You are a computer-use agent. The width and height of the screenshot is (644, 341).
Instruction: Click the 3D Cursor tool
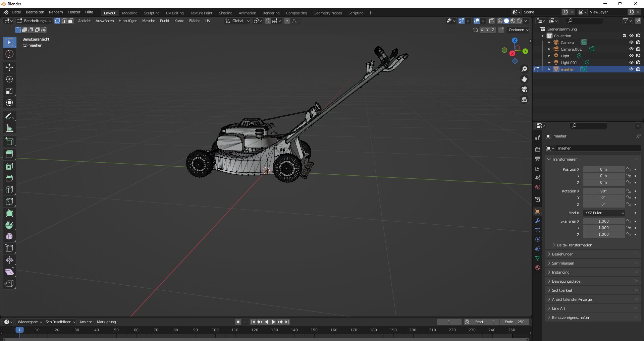click(9, 54)
